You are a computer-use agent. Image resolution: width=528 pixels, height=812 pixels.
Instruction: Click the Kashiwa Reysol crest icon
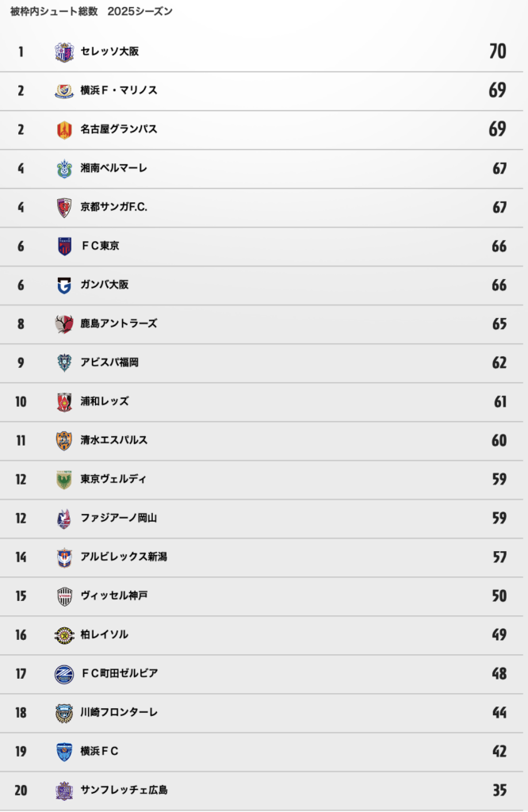tap(64, 635)
